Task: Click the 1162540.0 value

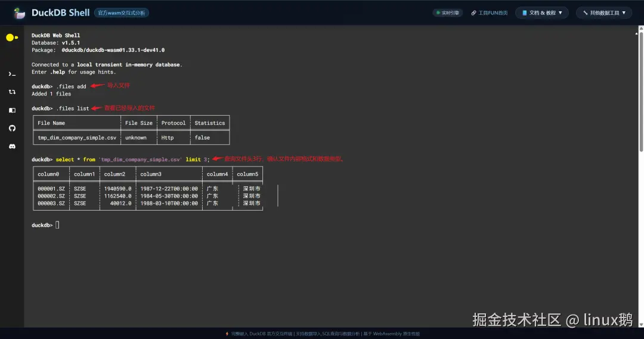Action: (118, 196)
